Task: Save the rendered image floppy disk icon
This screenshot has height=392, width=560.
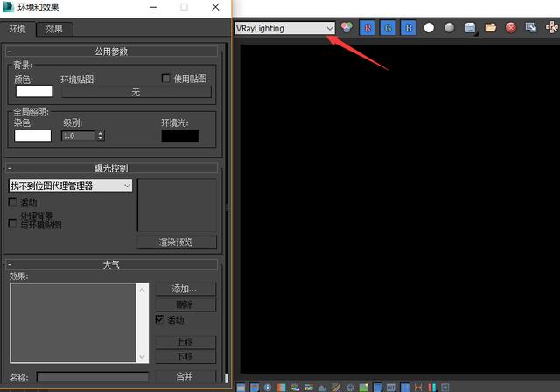Action: point(471,28)
